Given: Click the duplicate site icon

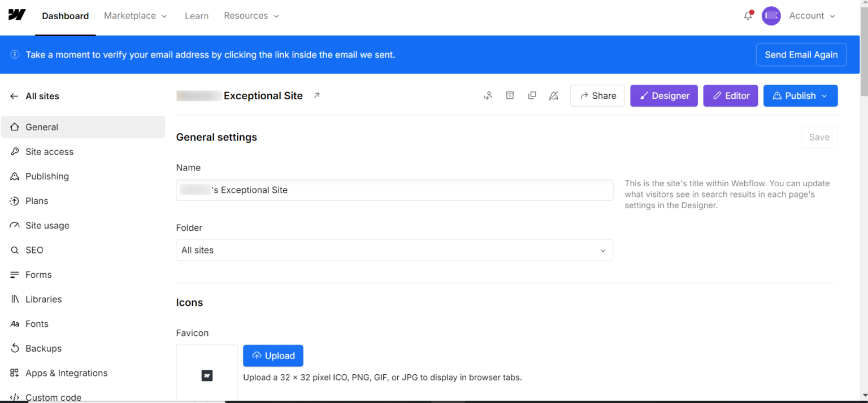Looking at the screenshot, I should point(532,96).
